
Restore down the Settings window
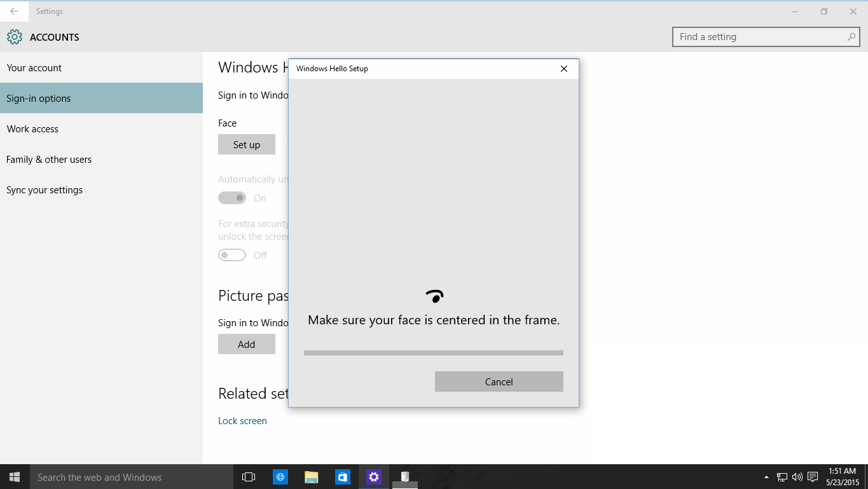pos(824,11)
